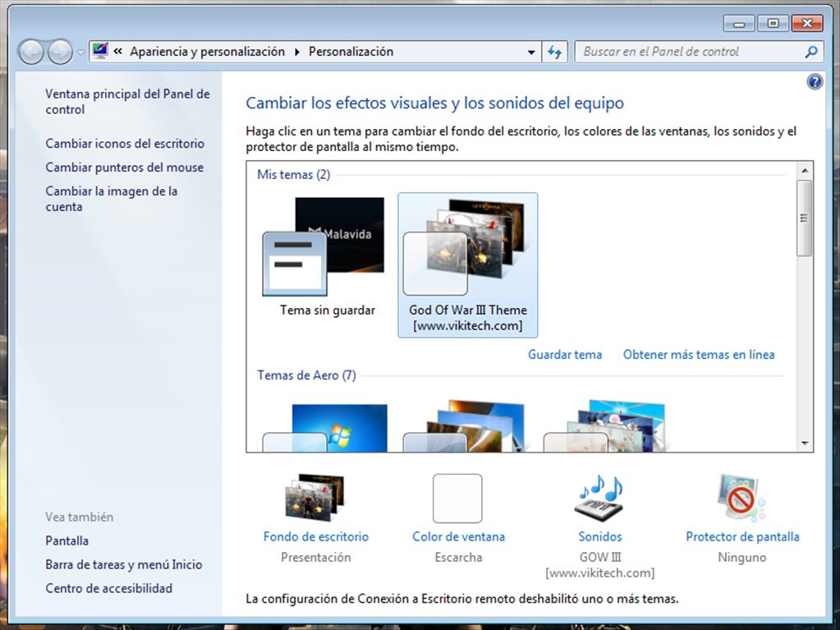Open help with the blue question mark icon
The image size is (840, 630).
[815, 82]
